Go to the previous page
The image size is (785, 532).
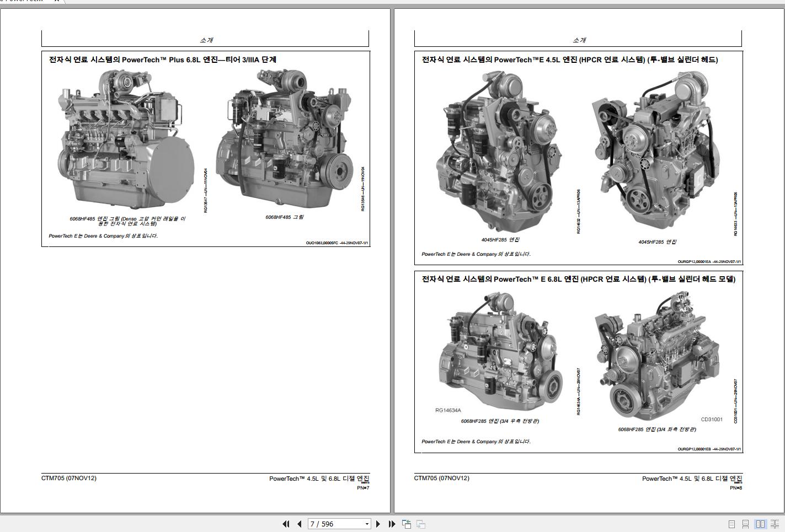point(299,524)
